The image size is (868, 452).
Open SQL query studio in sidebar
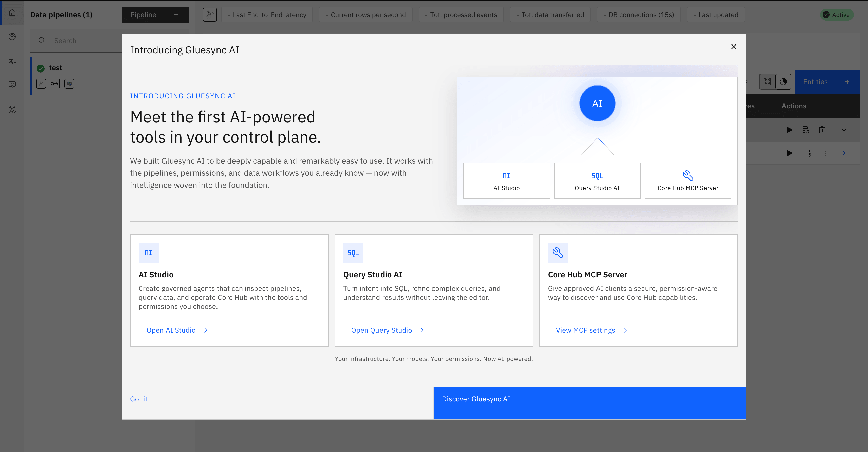point(12,61)
